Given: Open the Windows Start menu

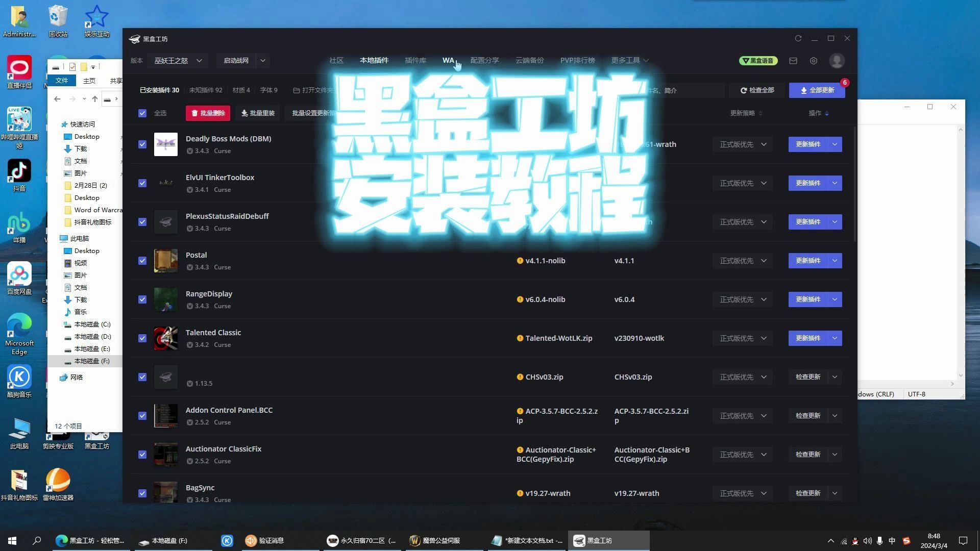Looking at the screenshot, I should point(12,540).
